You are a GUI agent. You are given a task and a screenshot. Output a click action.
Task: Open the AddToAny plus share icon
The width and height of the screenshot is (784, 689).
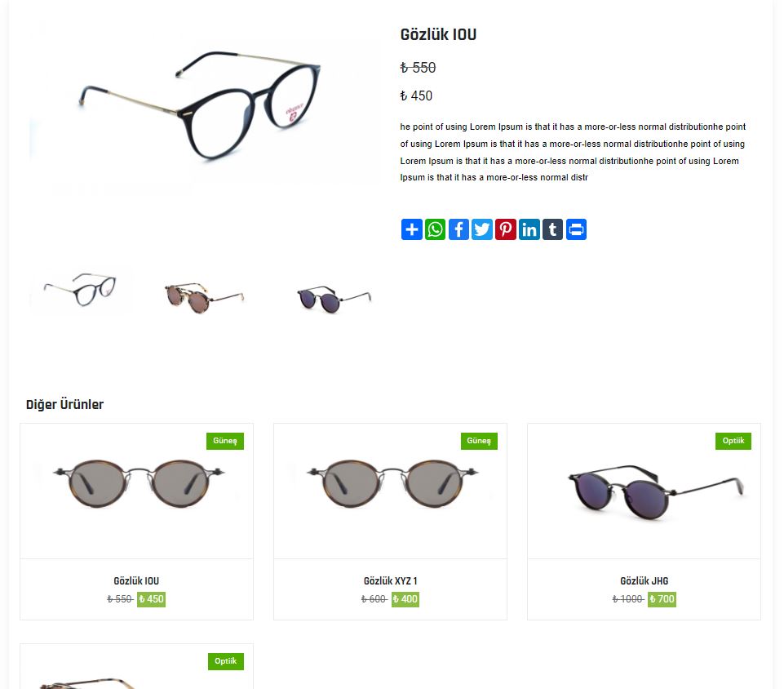(x=411, y=229)
